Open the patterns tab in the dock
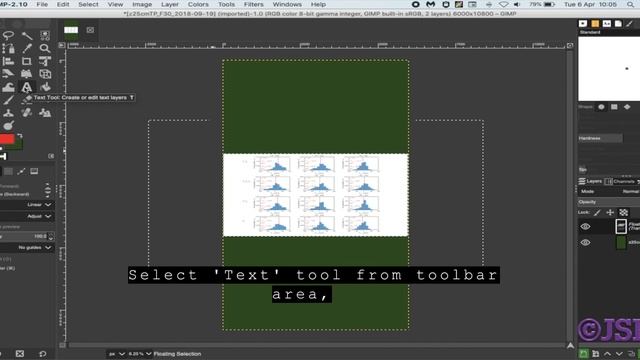This screenshot has height=360, width=640. [595, 23]
